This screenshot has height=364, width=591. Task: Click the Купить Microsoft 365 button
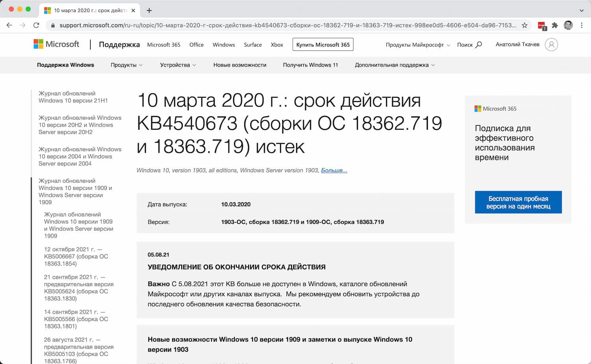(x=323, y=45)
